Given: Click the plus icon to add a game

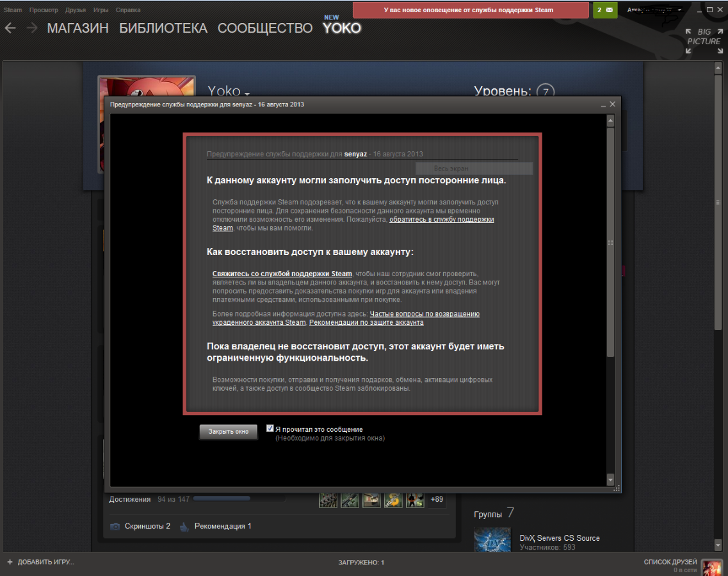Looking at the screenshot, I should [10, 562].
